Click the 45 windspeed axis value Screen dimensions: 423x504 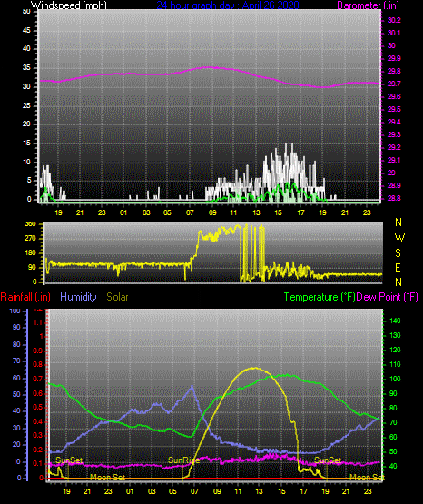[26, 31]
